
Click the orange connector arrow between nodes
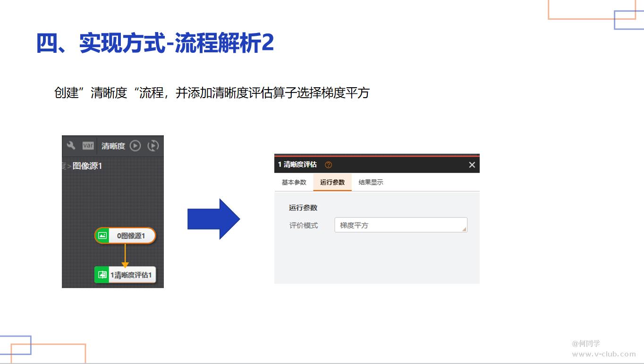click(125, 256)
